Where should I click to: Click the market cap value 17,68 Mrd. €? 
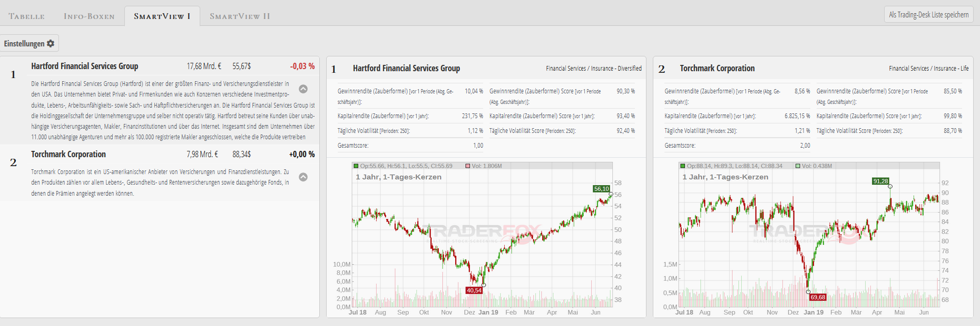(204, 66)
